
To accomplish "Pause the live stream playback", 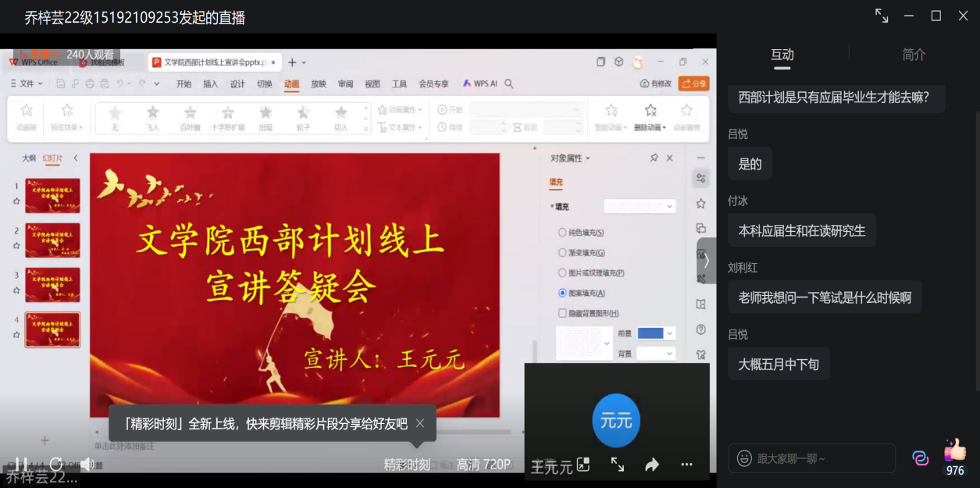I will point(21,465).
